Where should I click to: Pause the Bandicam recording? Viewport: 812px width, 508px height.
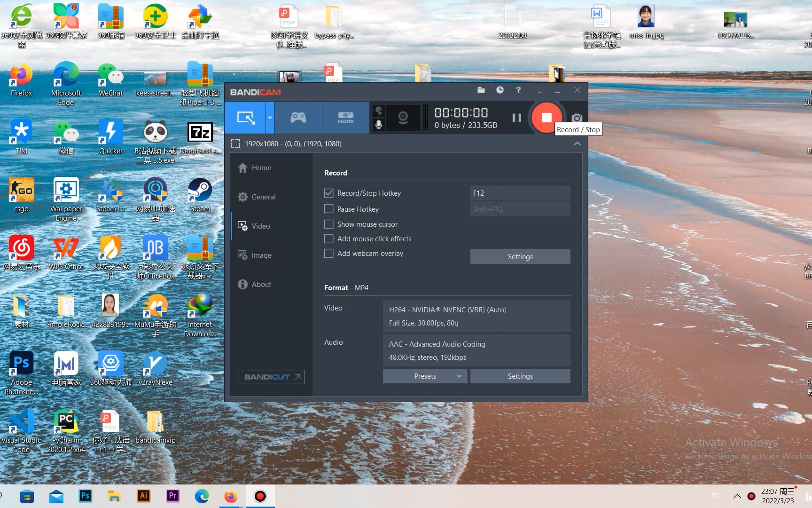click(516, 118)
